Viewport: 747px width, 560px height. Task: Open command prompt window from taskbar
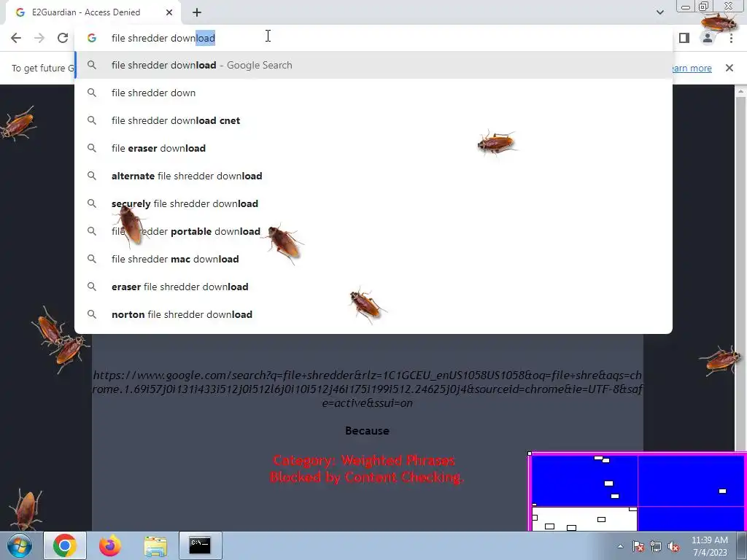[x=200, y=545]
